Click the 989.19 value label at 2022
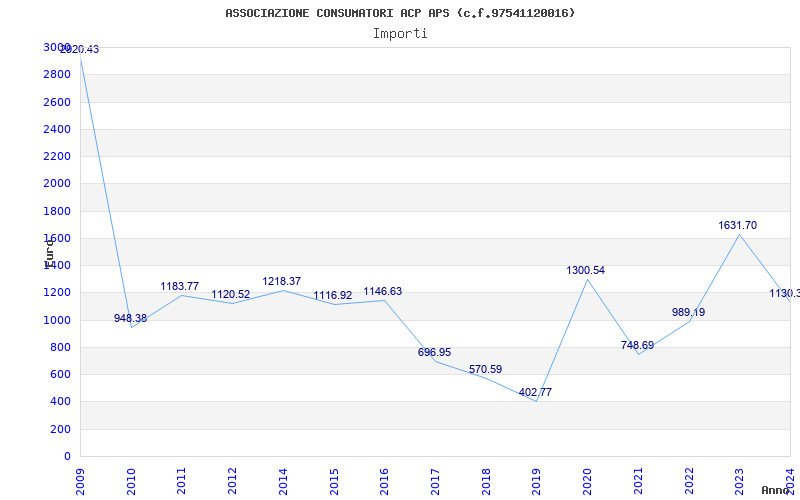 688,312
